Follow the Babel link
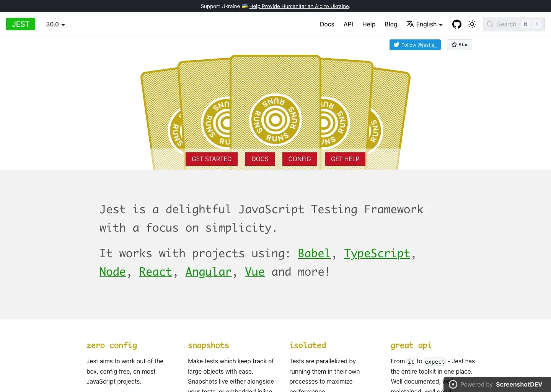Screen dimensions: 551x392 314,253
